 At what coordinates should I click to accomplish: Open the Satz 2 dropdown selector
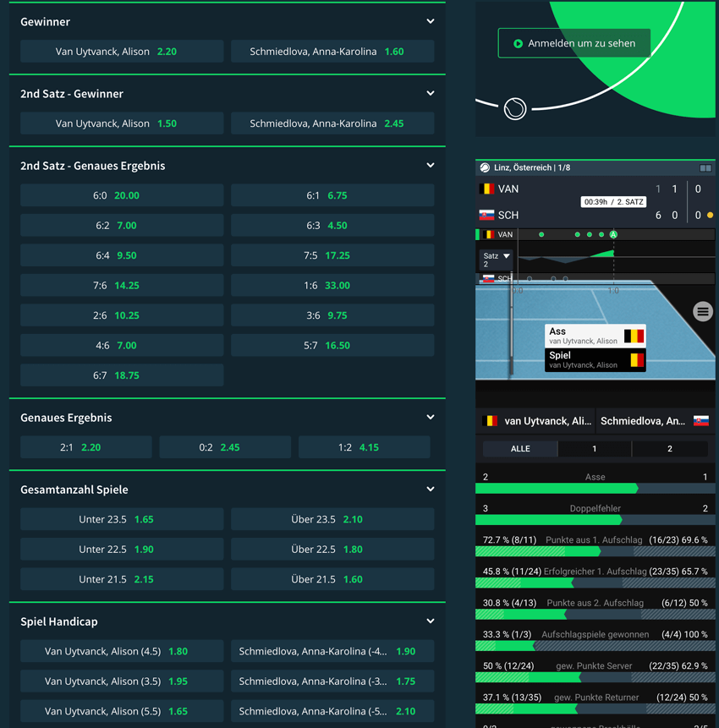pos(496,260)
